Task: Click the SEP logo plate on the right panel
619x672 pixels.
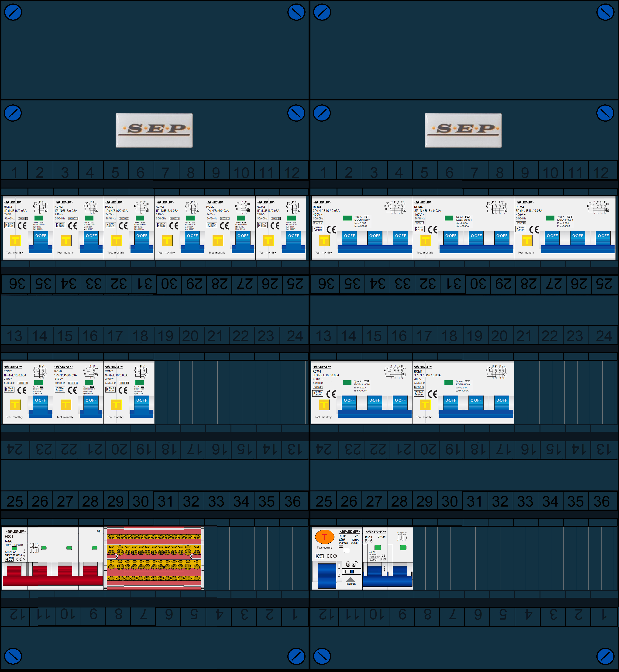Action: point(463,130)
